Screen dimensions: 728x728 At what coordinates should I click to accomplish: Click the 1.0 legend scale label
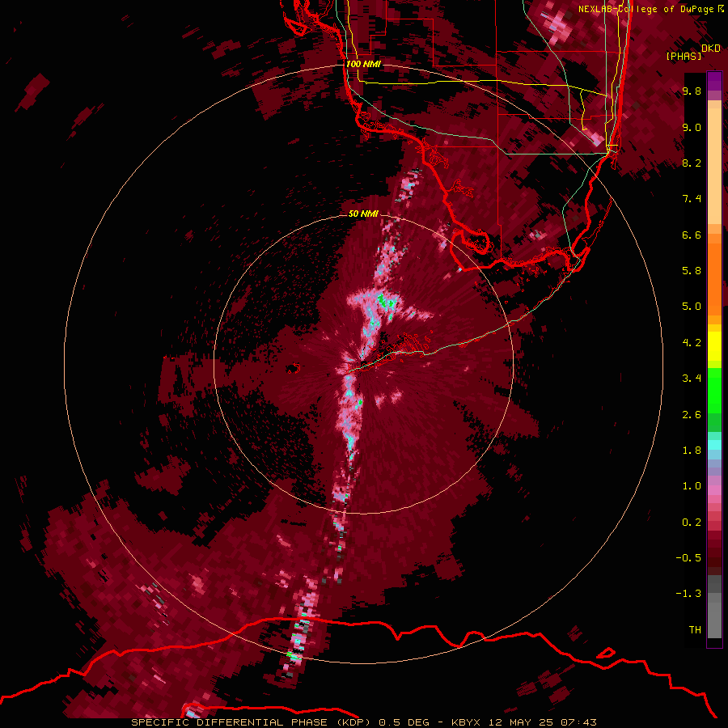click(x=692, y=486)
